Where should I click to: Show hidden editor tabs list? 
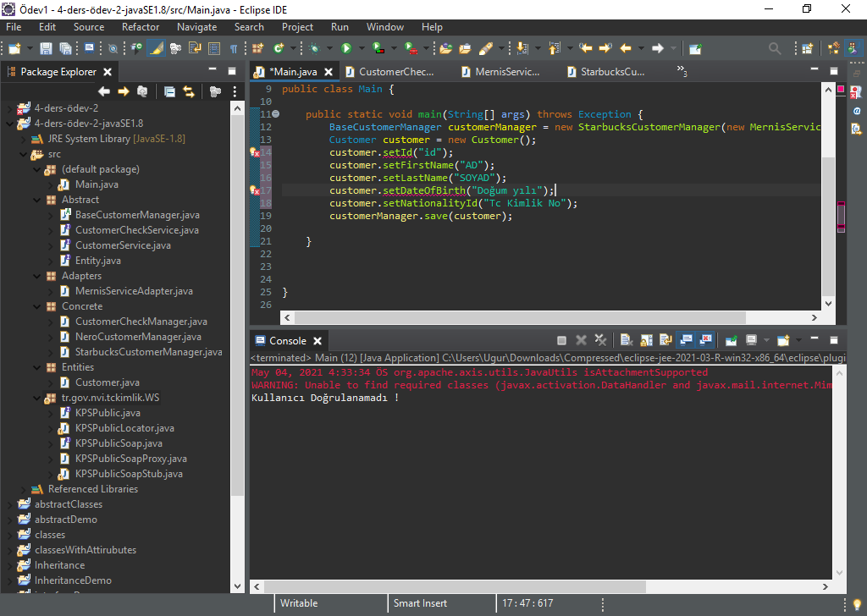(682, 72)
